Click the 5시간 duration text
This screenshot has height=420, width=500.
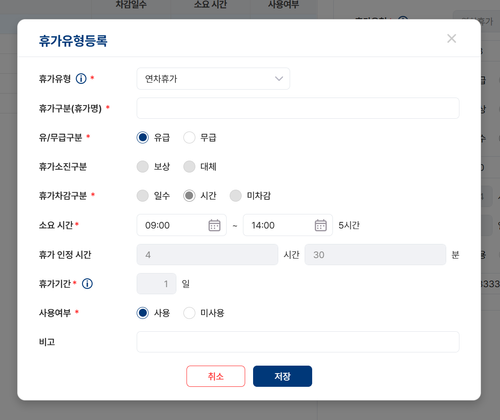click(x=349, y=225)
